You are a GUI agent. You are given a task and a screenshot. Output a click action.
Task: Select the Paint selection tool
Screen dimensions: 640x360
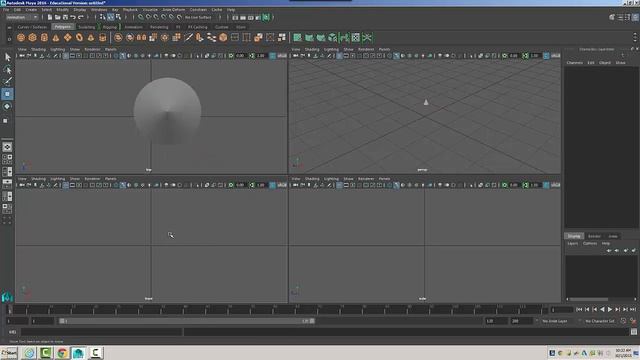coord(7,82)
